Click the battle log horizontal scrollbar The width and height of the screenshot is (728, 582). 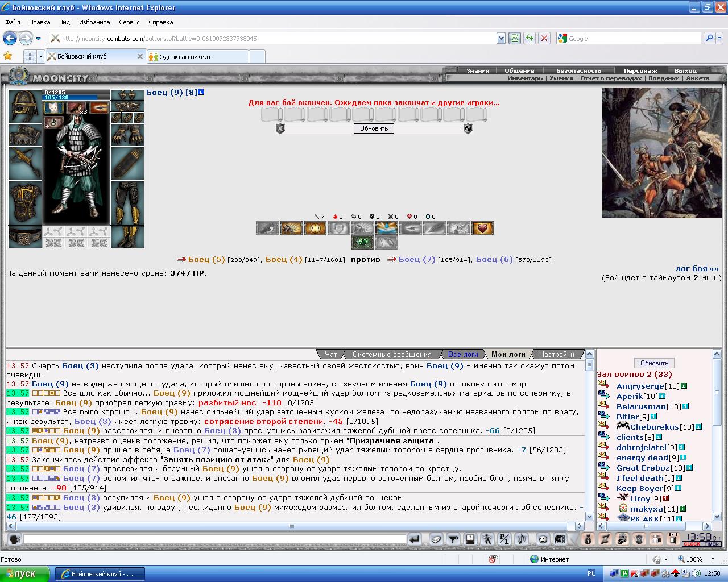[292, 526]
